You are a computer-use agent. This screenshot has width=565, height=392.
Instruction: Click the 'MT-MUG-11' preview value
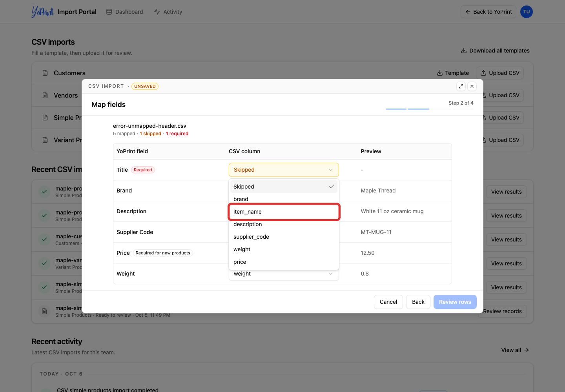[376, 232]
